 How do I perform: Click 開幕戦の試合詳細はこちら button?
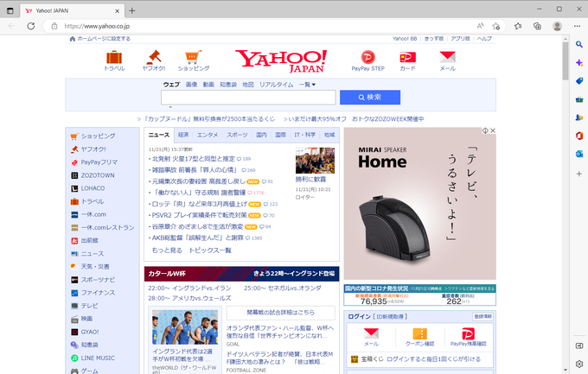pos(280,313)
